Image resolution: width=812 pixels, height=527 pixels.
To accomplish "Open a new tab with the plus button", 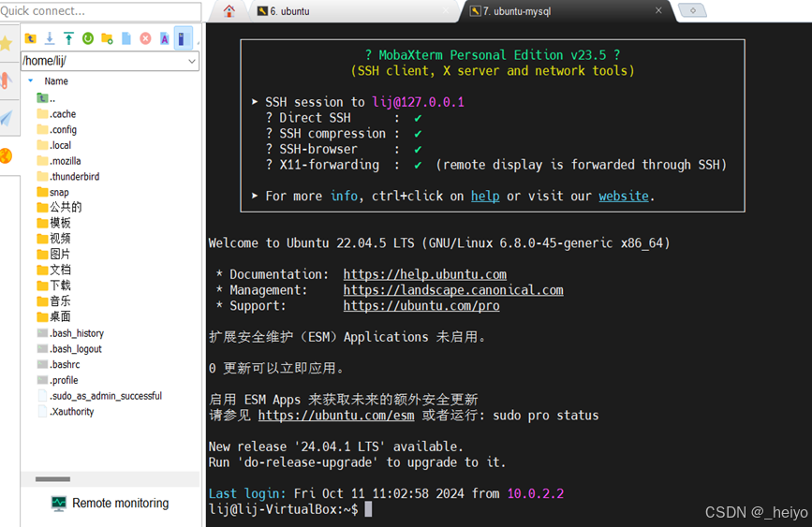I will click(692, 10).
